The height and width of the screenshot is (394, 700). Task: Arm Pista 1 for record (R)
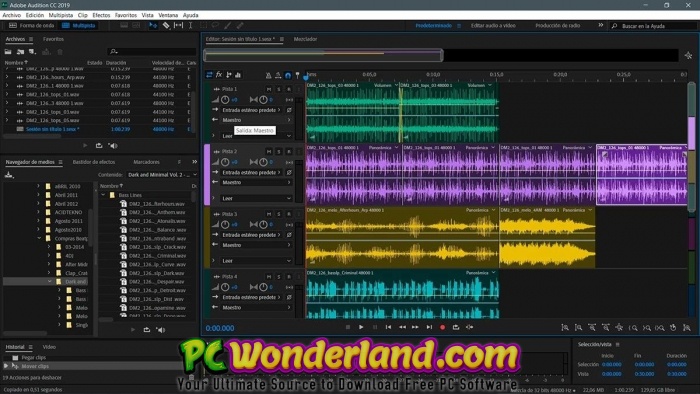pyautogui.click(x=289, y=89)
